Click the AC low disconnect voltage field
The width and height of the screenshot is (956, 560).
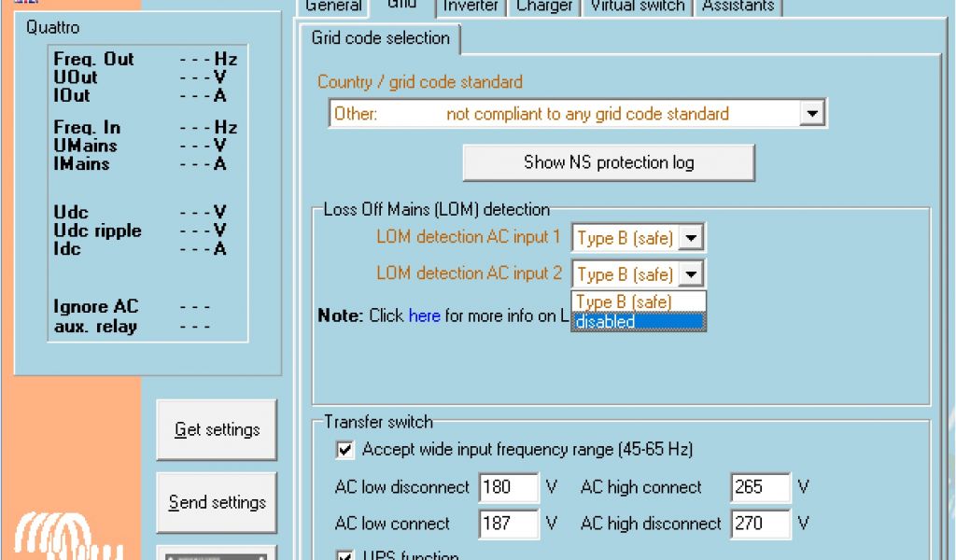click(508, 487)
